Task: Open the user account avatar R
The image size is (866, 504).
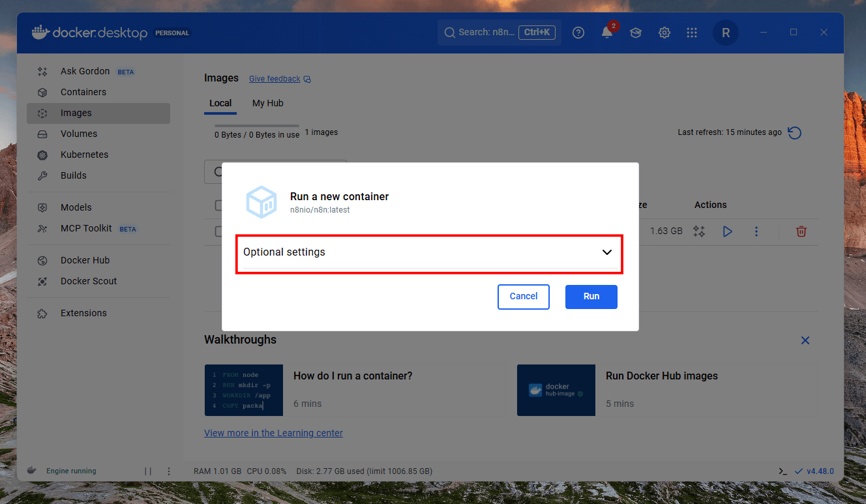Action: [726, 33]
